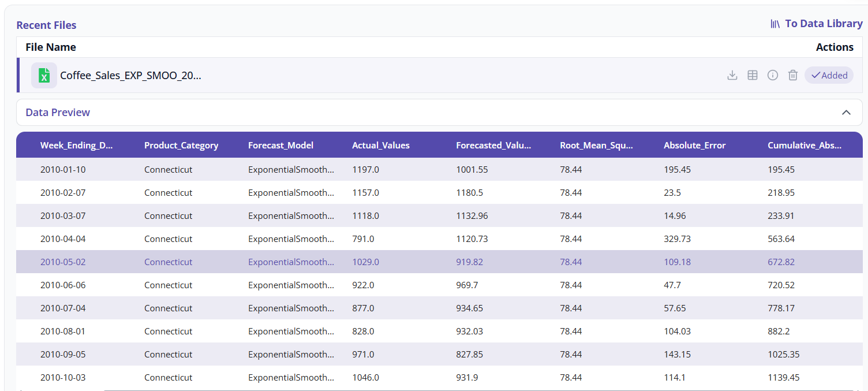Click the Coffee_Sales_EXP_SMOO file name
Screen dimensions: 868x391
click(x=130, y=75)
